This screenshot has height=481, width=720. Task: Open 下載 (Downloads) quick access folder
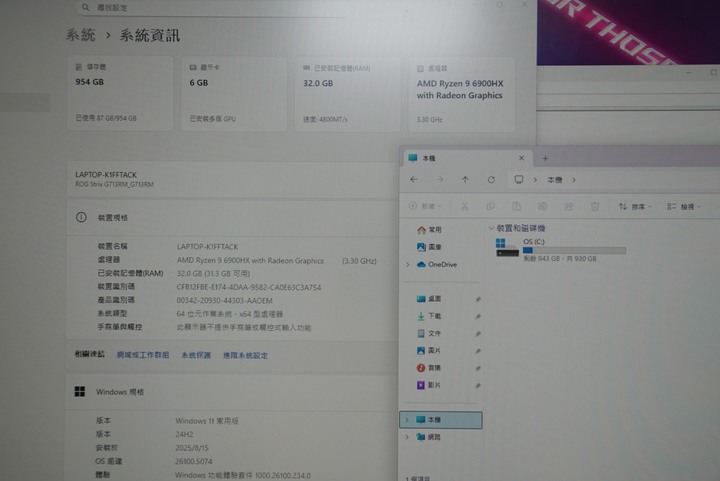(x=429, y=316)
